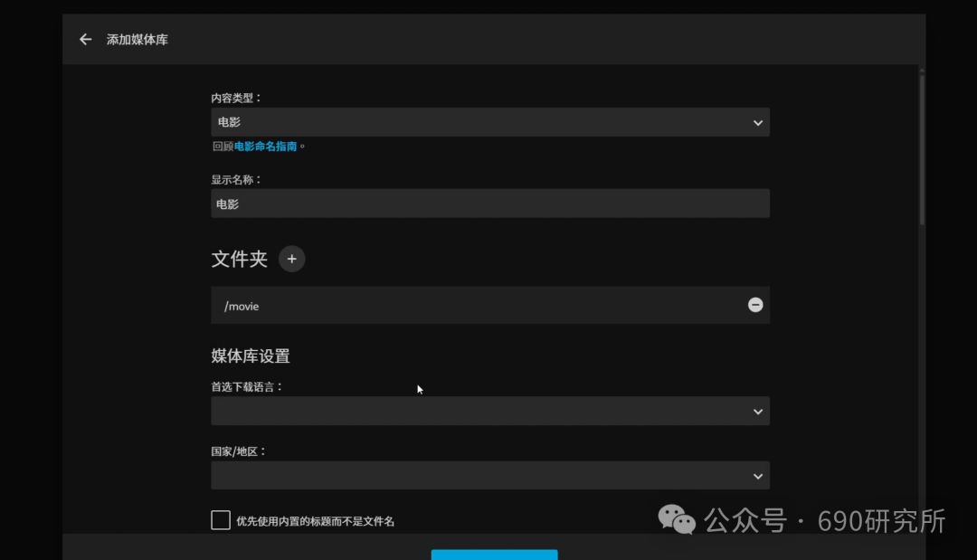977x560 pixels.
Task: Open the 首选下载语言 dropdown
Action: click(x=490, y=411)
